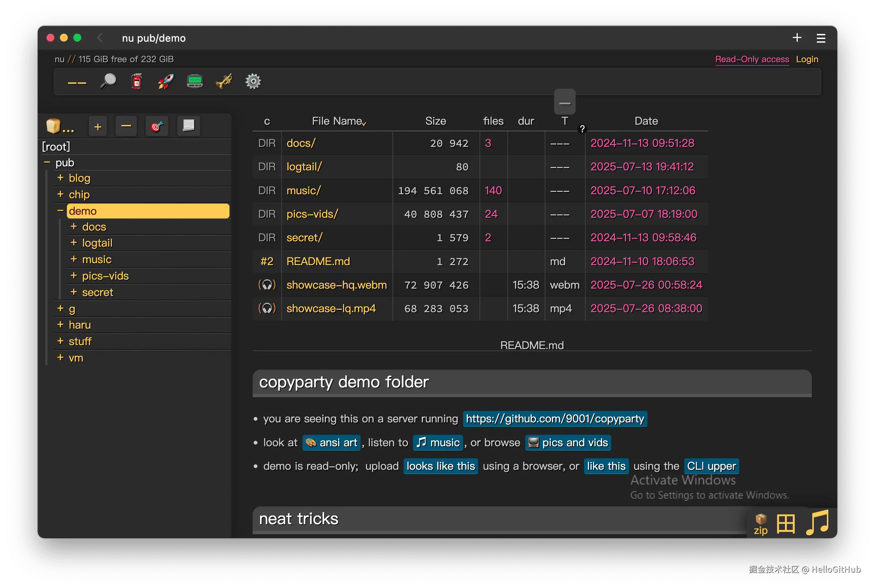
Task: Switch to grid view icon
Action: click(786, 523)
